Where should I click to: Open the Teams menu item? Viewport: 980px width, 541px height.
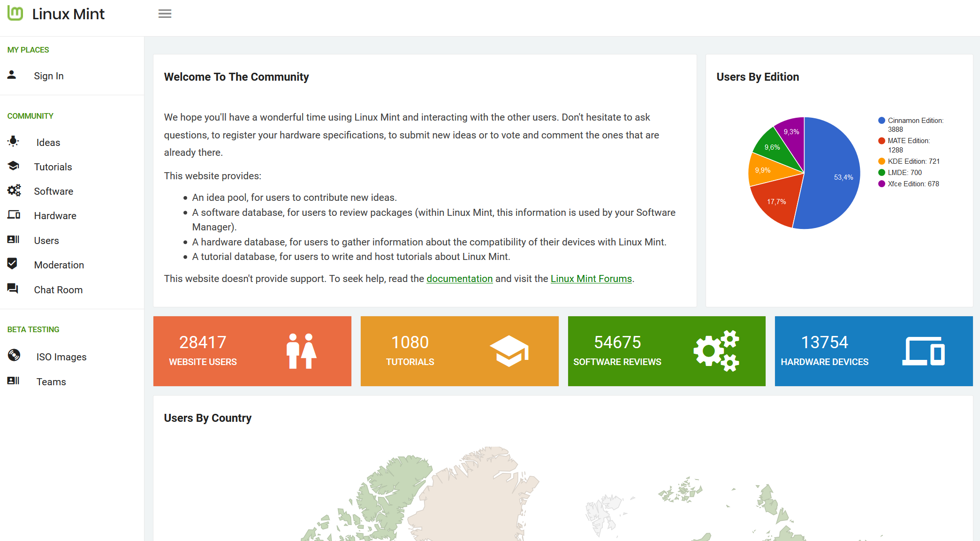point(51,381)
